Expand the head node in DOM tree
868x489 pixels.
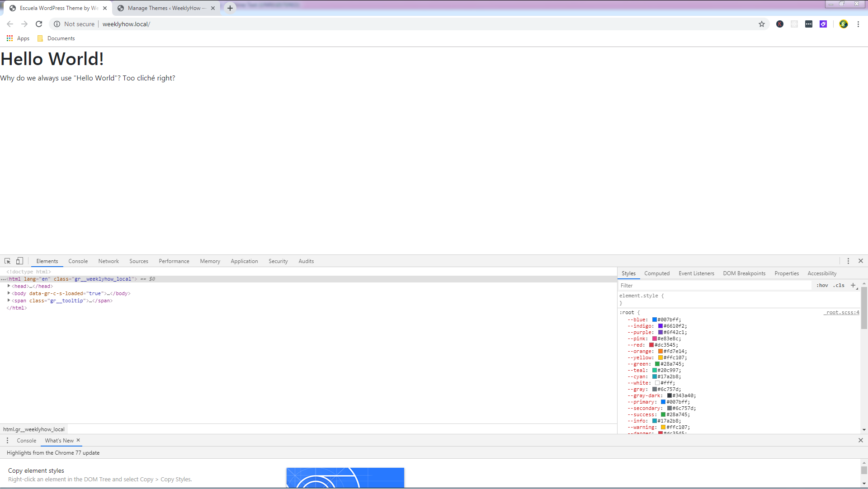point(9,286)
